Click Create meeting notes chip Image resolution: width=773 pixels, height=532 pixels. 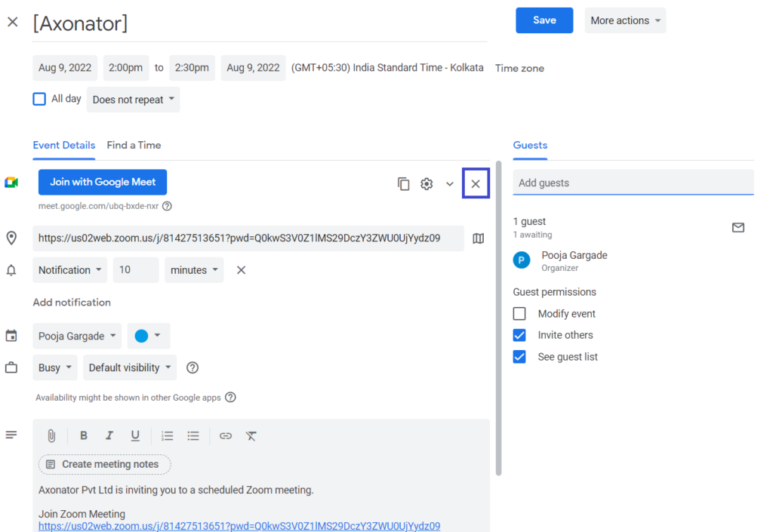(x=104, y=465)
